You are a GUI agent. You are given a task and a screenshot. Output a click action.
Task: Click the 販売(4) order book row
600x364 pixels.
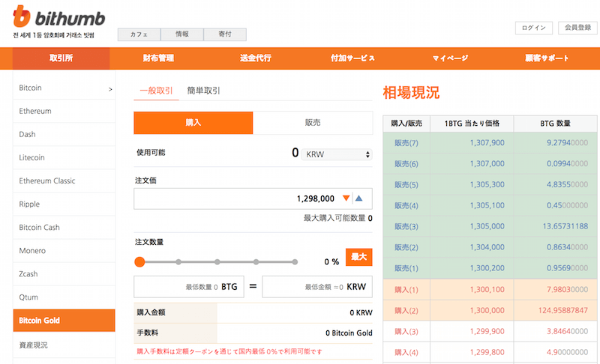[x=490, y=205]
